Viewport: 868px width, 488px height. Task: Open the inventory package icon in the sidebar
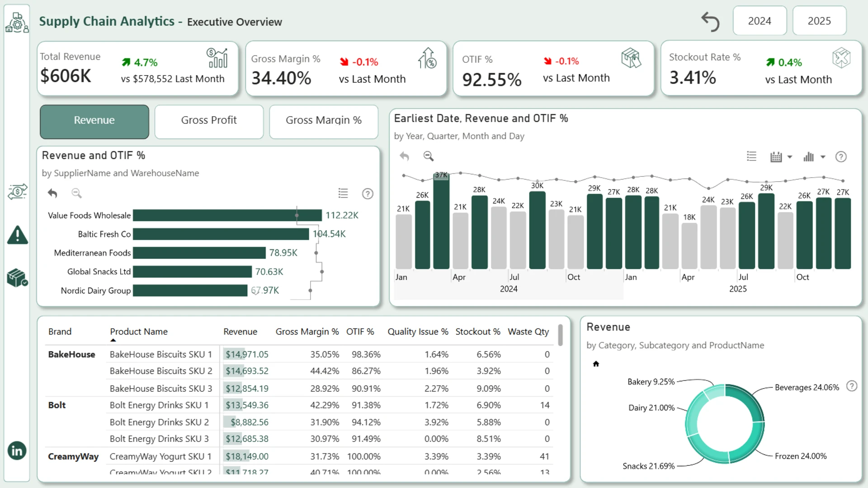click(x=17, y=278)
